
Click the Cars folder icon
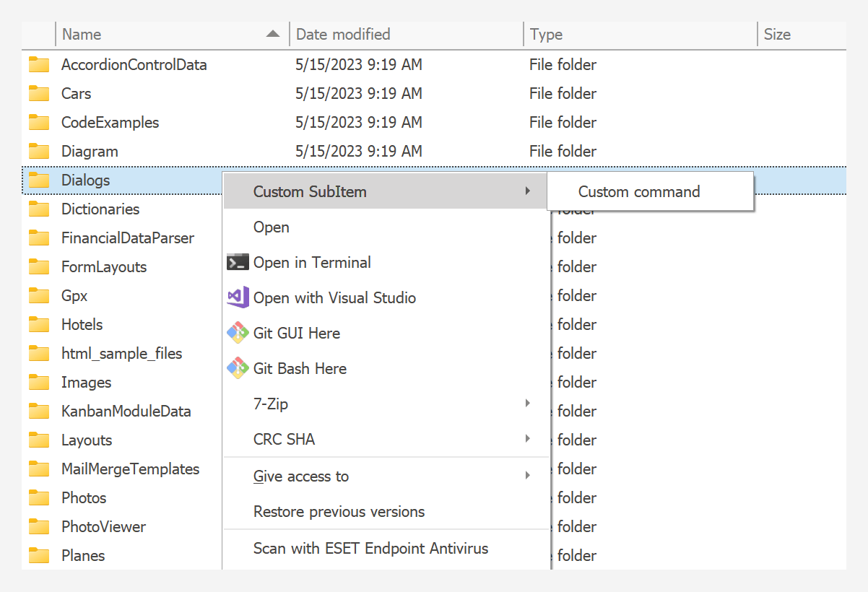point(38,93)
